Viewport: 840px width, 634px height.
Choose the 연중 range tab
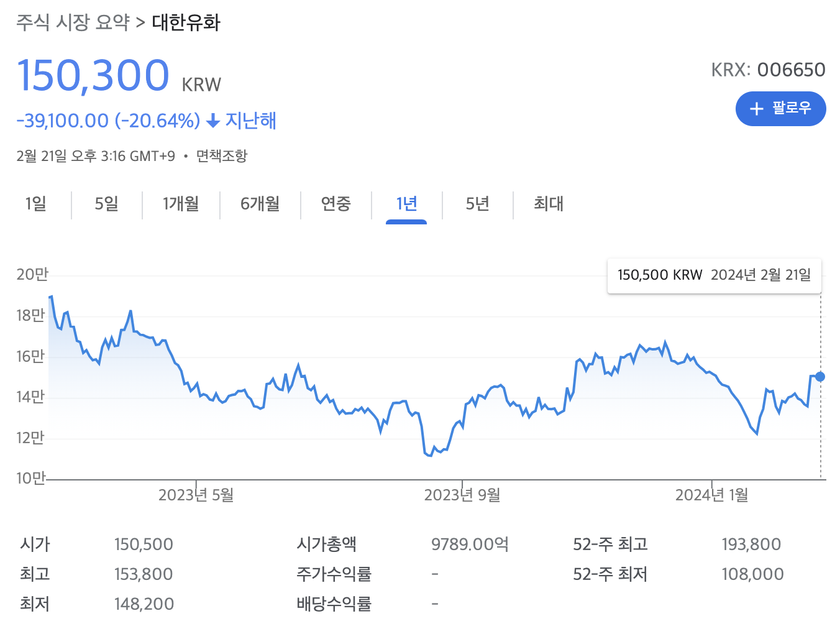(336, 203)
